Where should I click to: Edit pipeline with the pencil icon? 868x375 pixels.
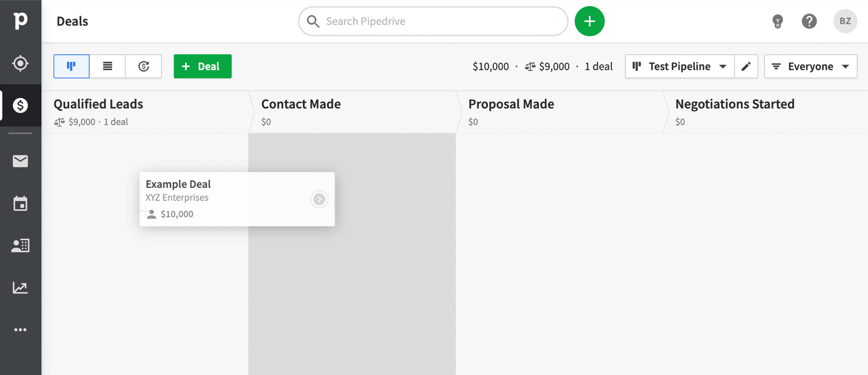[x=746, y=66]
